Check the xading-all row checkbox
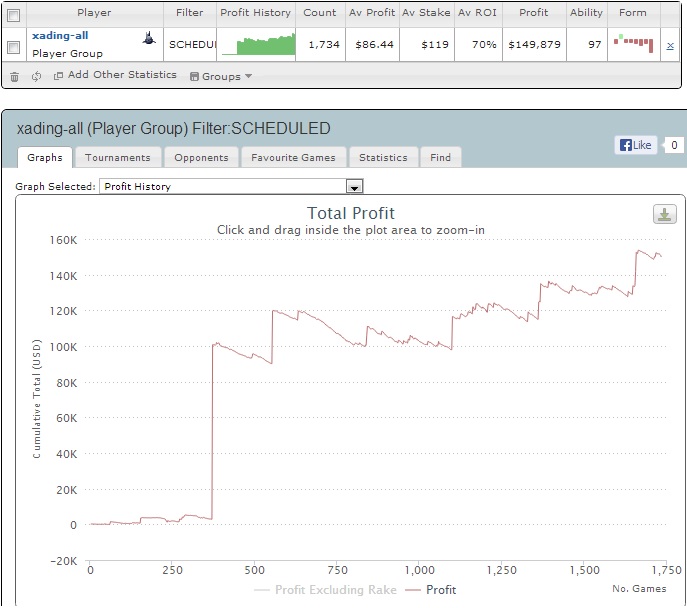Screen dimensions: 687x608 (14, 47)
